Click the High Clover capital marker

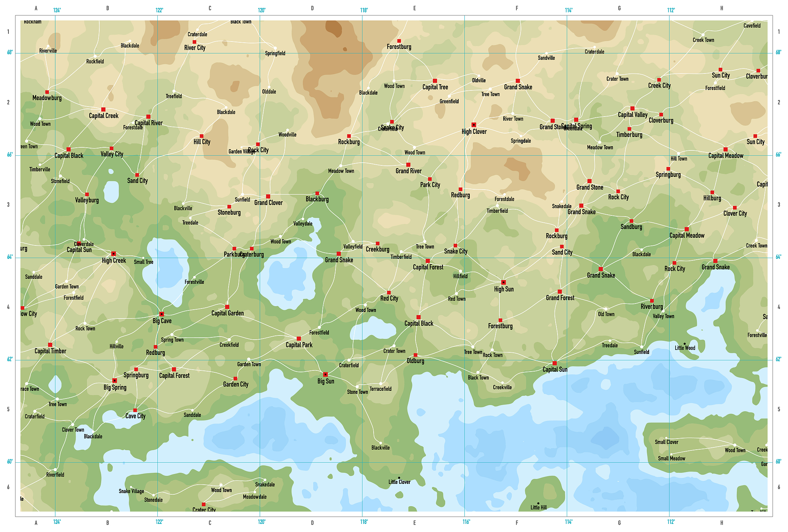(474, 125)
